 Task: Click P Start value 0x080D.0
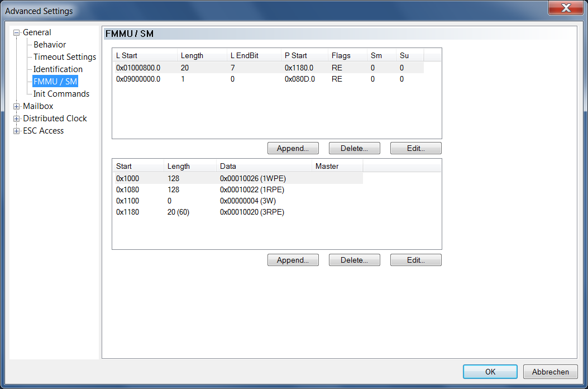(x=299, y=79)
